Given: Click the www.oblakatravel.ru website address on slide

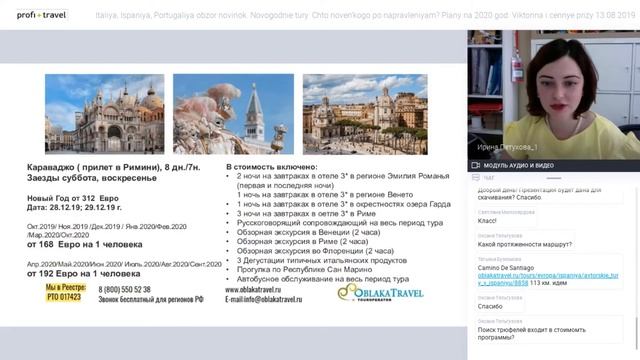Looking at the screenshot, I should [253, 289].
